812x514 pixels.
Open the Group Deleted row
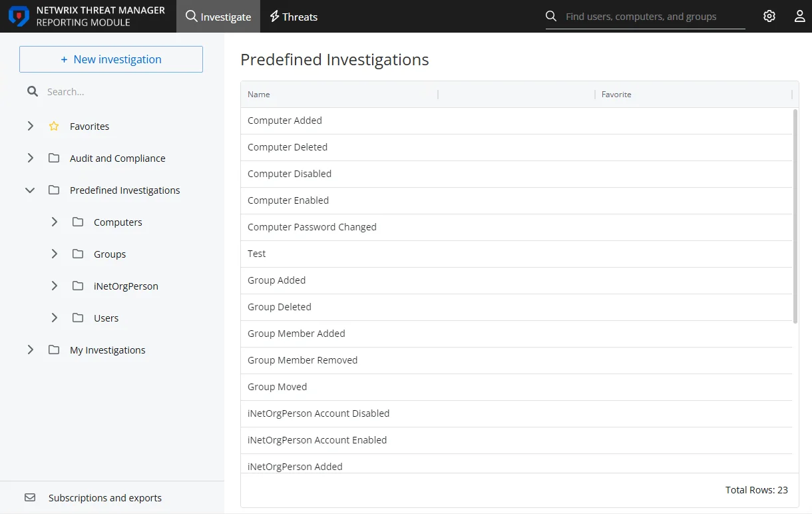(516, 307)
